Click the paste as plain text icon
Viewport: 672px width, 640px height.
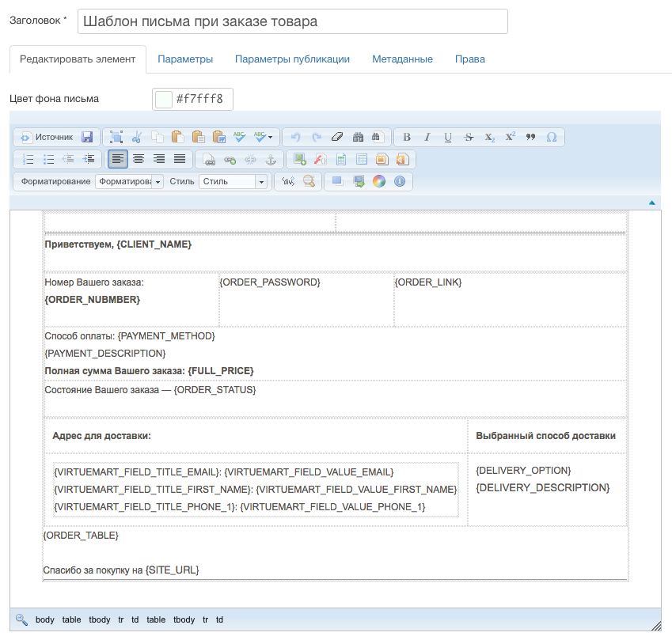click(199, 137)
